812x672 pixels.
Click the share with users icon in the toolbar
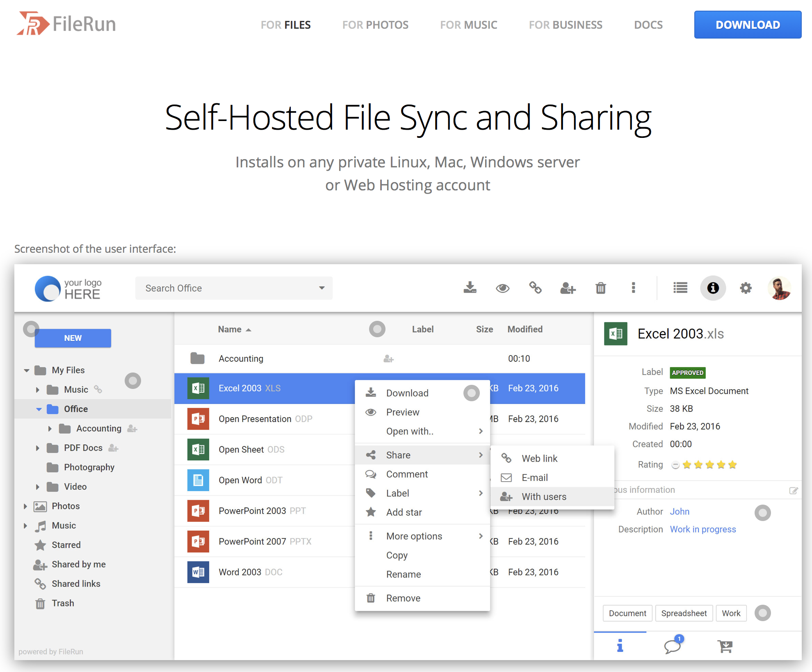(x=568, y=288)
